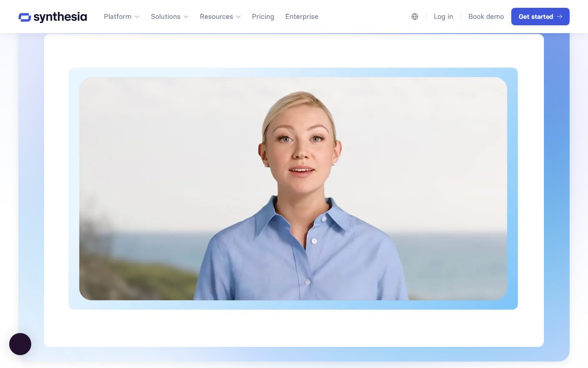Open the Resources menu label
The image size is (588, 368).
[216, 17]
